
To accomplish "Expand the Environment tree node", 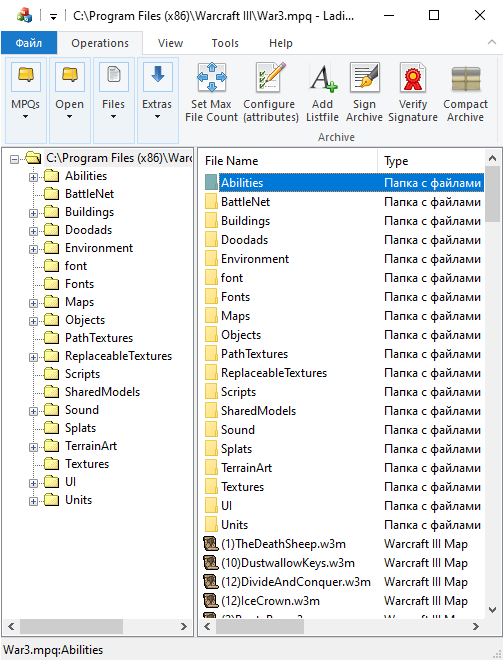I will click(x=33, y=250).
